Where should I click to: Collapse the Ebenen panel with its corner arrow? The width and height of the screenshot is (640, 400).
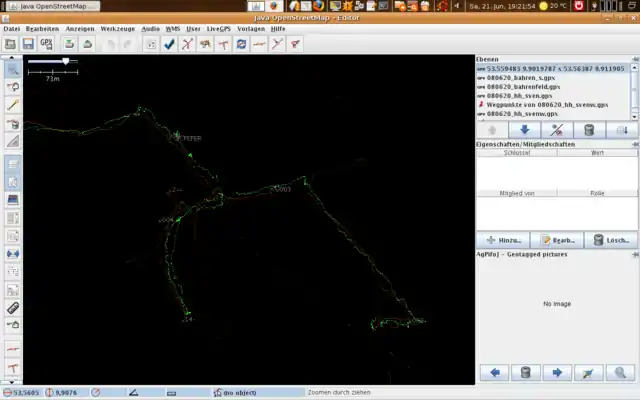632,59
